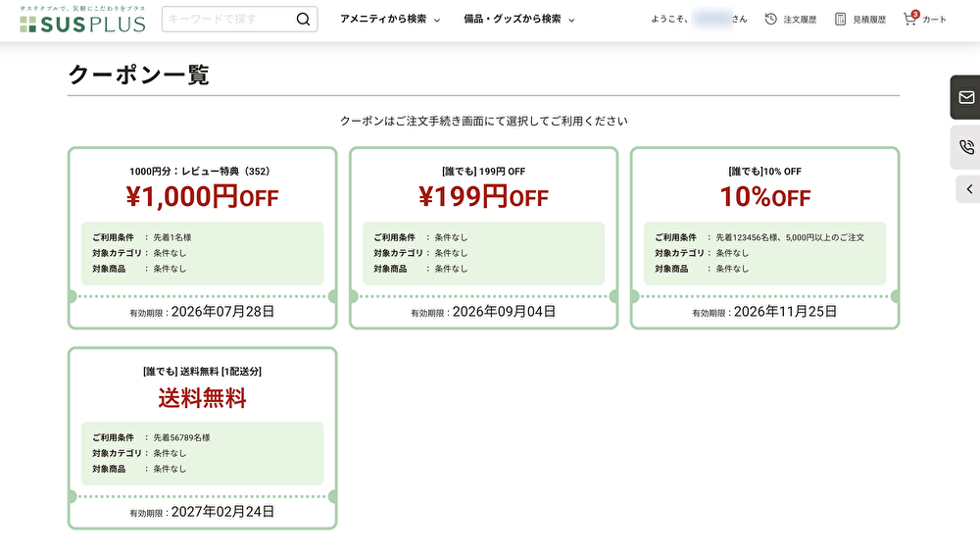Image resolution: width=980 pixels, height=556 pixels.
Task: Click the magnifying glass search icon
Action: 303,20
